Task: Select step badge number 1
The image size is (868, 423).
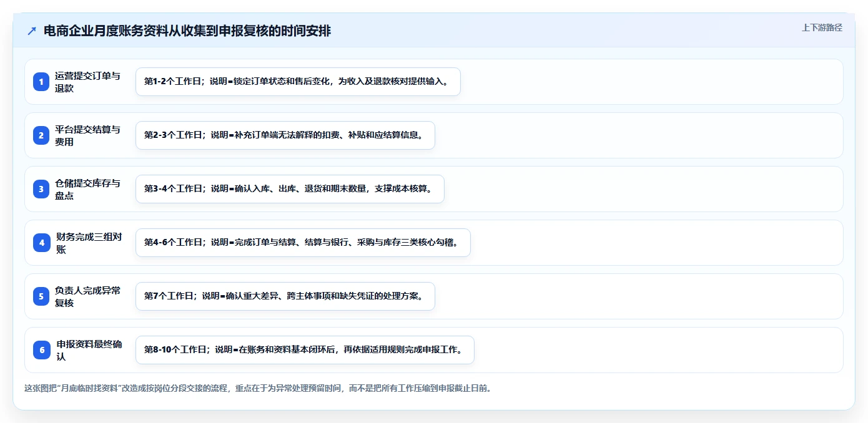Action: point(41,82)
